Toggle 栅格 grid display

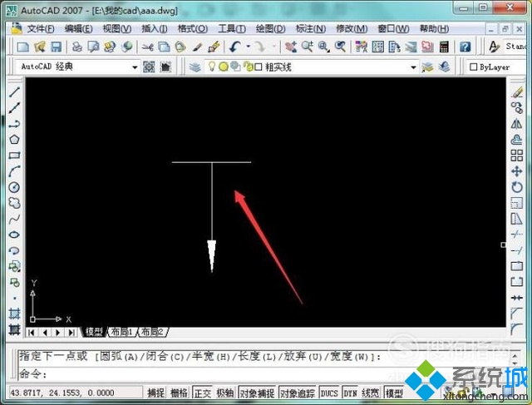pos(179,393)
